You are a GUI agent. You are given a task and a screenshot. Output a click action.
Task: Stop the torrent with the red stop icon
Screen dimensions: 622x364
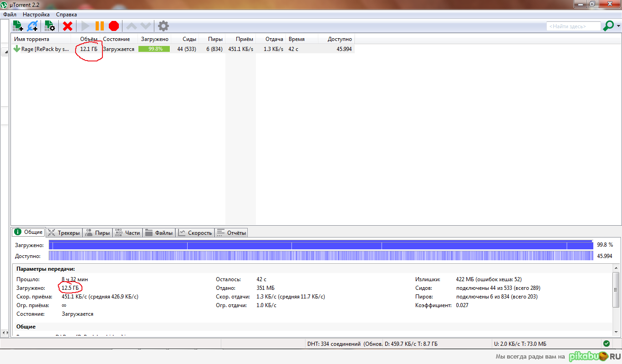[x=114, y=26]
